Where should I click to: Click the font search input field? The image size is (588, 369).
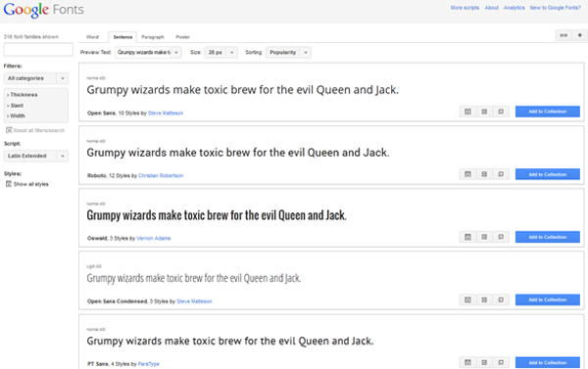(38, 50)
